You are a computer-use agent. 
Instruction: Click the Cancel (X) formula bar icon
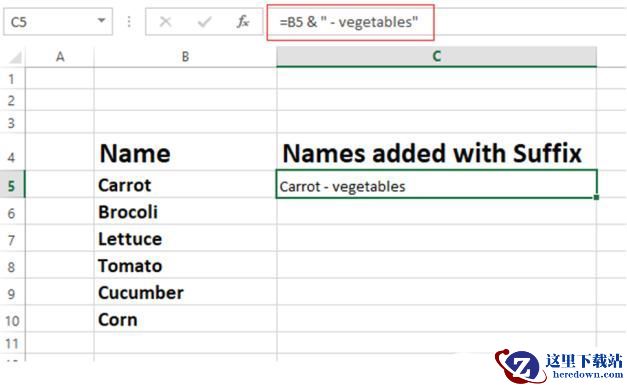(165, 22)
